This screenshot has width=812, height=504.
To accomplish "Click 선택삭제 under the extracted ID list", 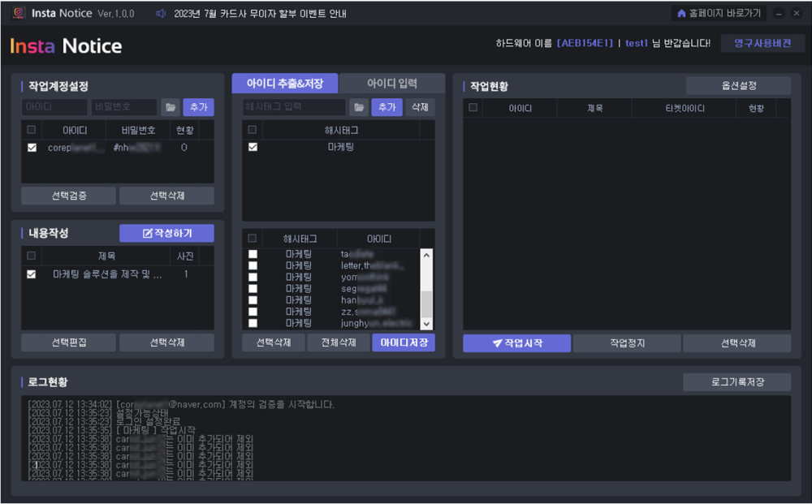I will point(274,342).
